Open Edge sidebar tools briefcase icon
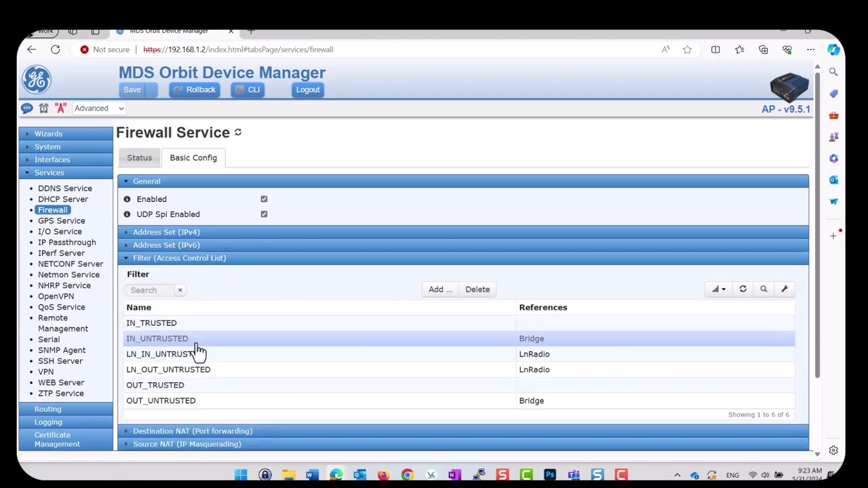The width and height of the screenshot is (868, 488). click(833, 115)
